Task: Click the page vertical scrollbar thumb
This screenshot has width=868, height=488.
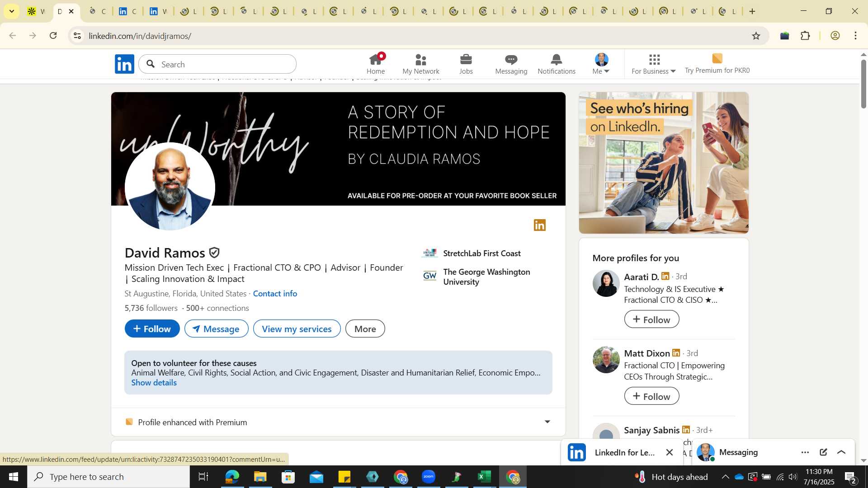Action: point(863,84)
